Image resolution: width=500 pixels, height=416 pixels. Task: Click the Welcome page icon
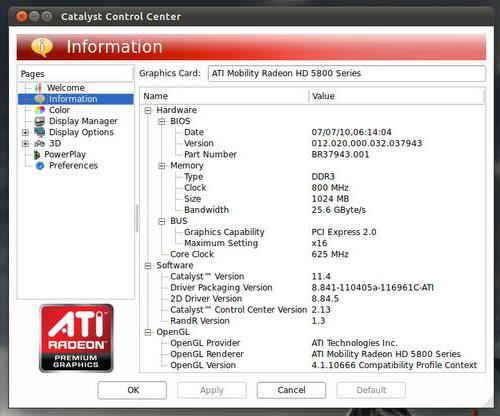(39, 88)
